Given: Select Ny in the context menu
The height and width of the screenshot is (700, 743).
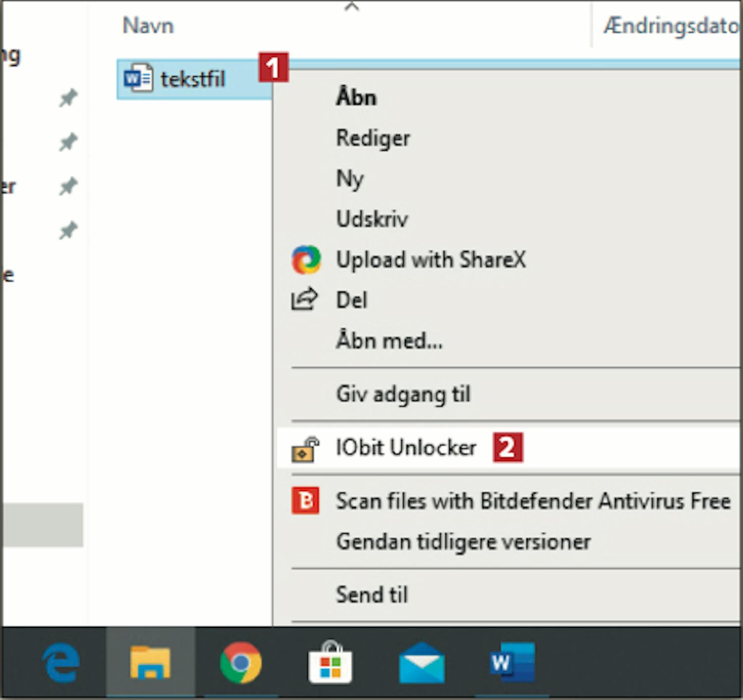Looking at the screenshot, I should [x=350, y=178].
